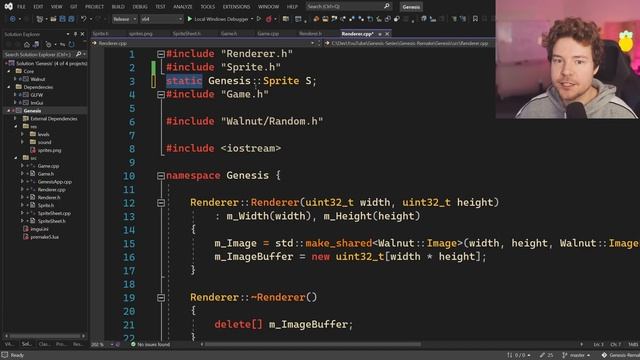Switch to the Game.h tab
640x360 pixels.
(229, 33)
